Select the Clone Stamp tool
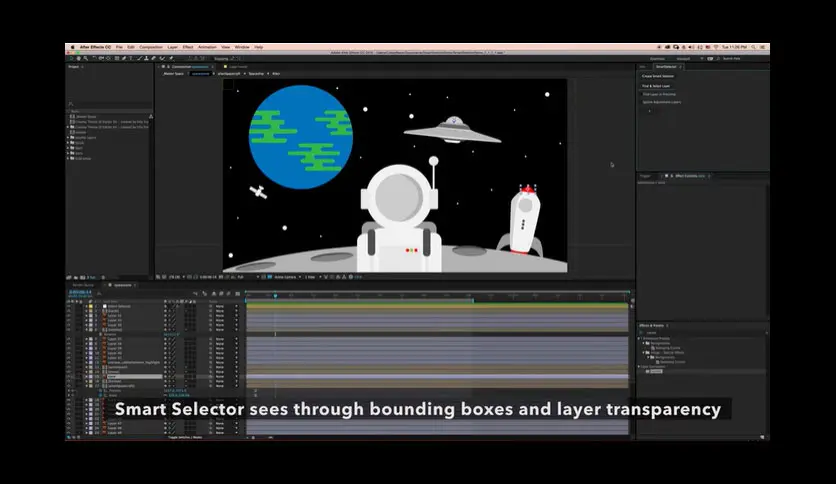Screen dimensions: 836x484 (x=146, y=59)
